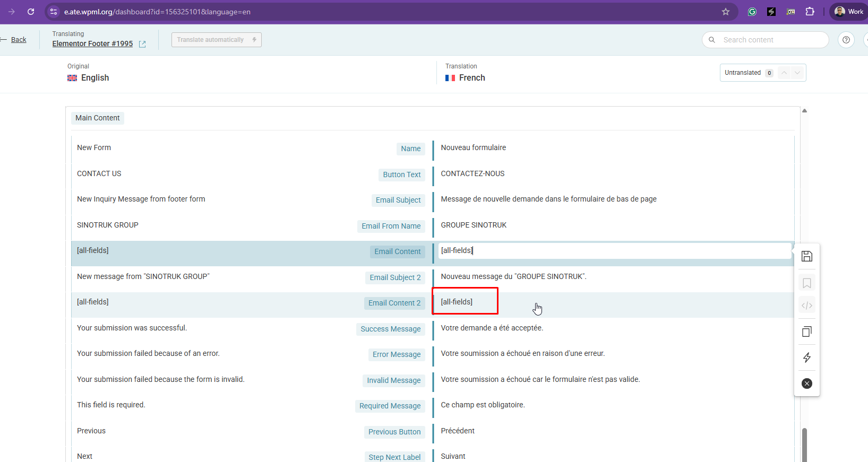Edit the 'GROUPE SINOTRUK' translation
The image size is (868, 462).
coord(474,225)
